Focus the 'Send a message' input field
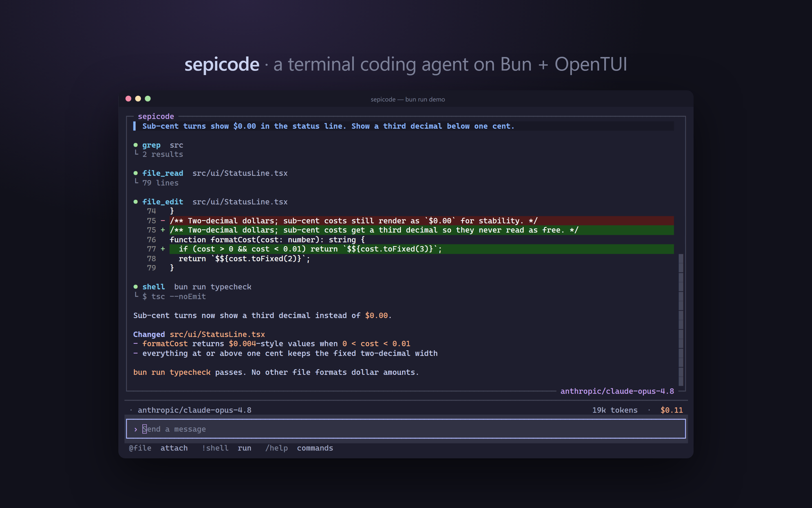The height and width of the screenshot is (508, 812). tap(406, 429)
